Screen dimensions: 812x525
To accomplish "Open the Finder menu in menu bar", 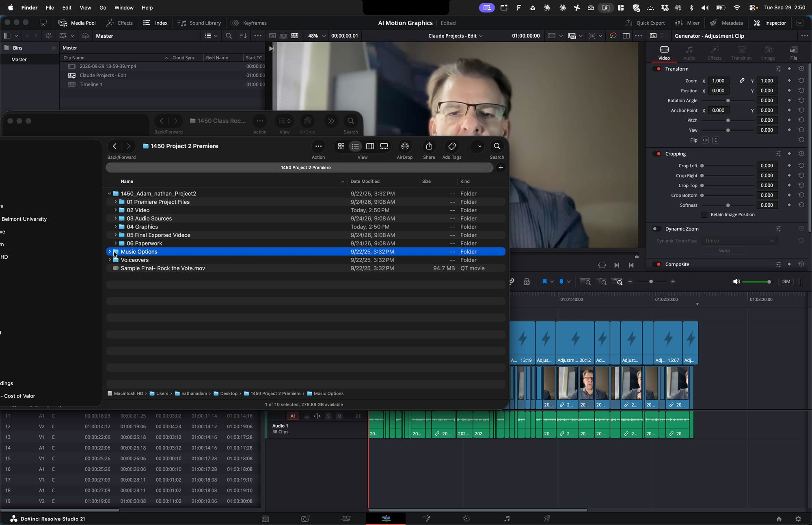I will click(29, 8).
